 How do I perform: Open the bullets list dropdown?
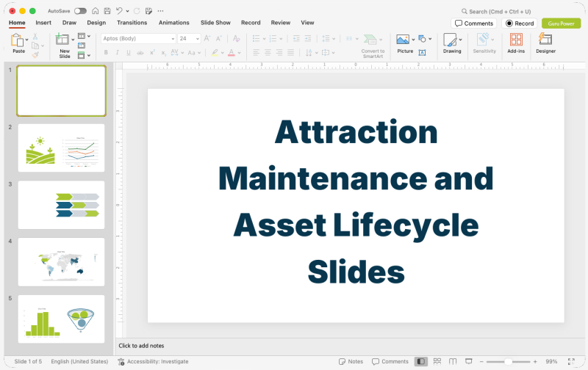coord(264,39)
